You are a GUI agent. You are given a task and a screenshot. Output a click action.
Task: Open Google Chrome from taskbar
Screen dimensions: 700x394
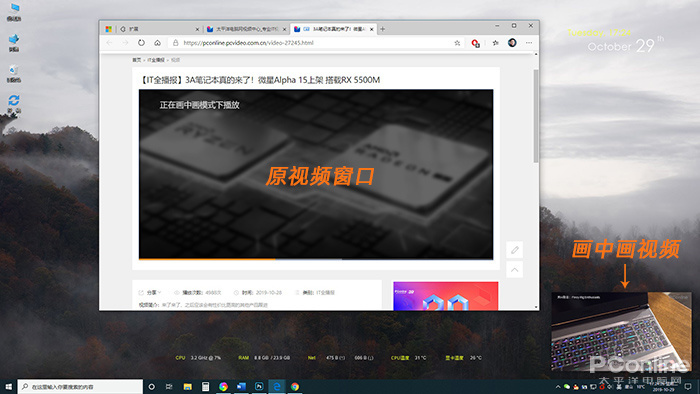[x=295, y=386]
